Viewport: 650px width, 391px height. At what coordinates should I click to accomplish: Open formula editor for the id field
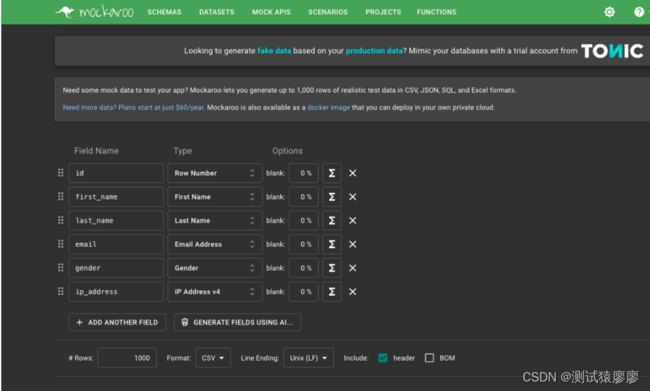click(332, 173)
